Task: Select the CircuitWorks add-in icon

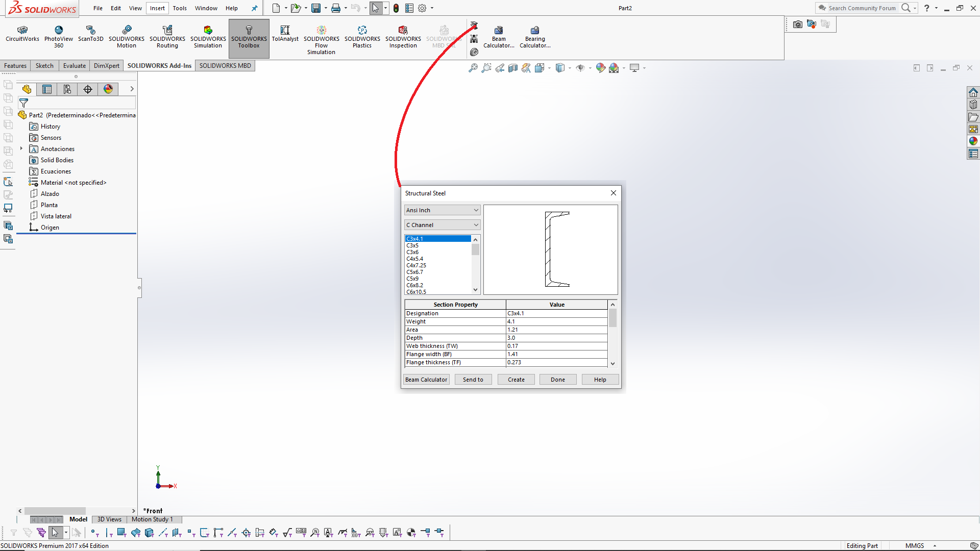Action: 21,34
